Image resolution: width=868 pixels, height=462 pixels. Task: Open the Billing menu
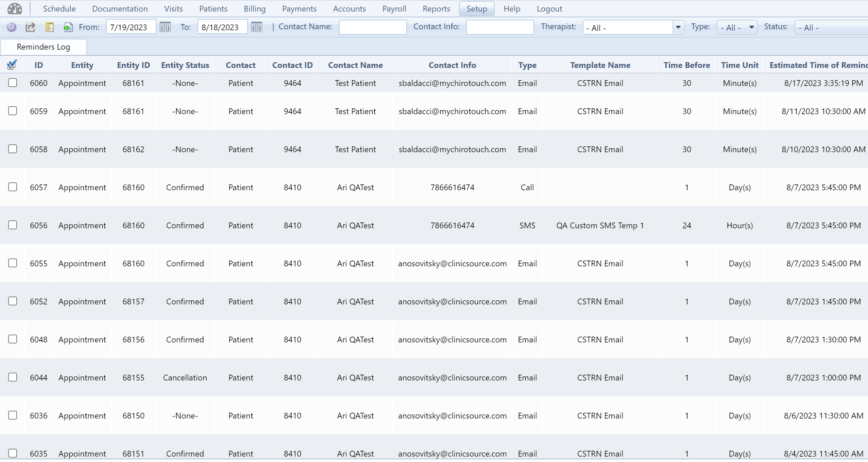(x=255, y=9)
